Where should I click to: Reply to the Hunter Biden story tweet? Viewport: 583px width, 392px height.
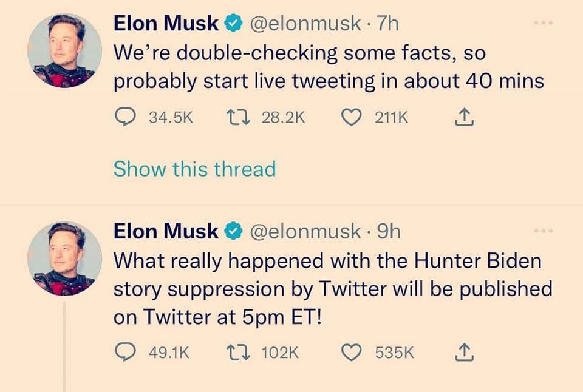126,352
